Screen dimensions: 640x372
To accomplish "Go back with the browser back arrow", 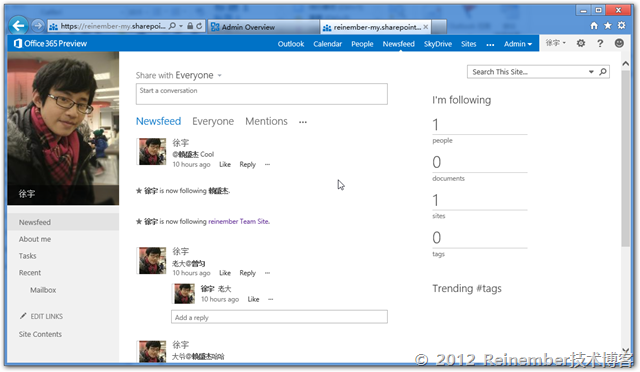I will click(18, 27).
